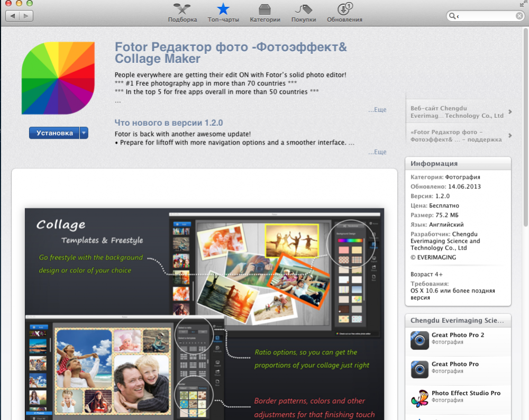
Task: Click the Collage screenshot preview image
Action: [204, 314]
